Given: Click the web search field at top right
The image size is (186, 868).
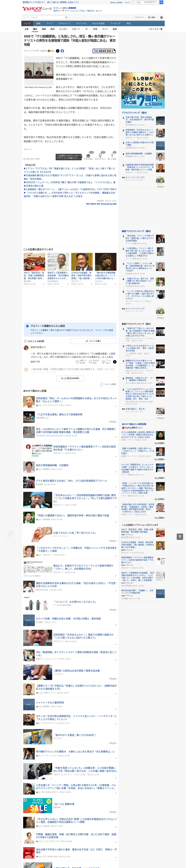Looking at the screenshot, I should click(x=145, y=2).
